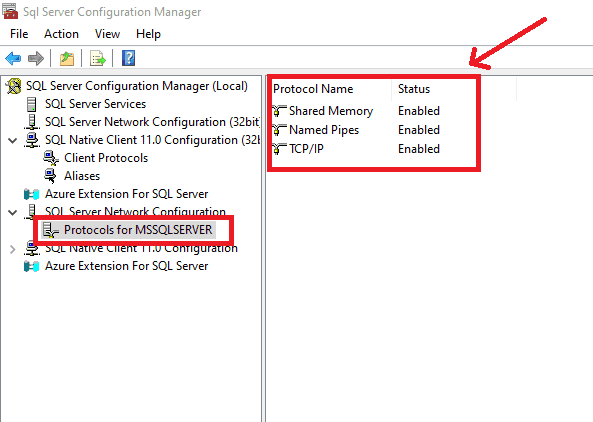Screen dimensions: 593x422
Task: Open the File menu
Action: (x=19, y=34)
